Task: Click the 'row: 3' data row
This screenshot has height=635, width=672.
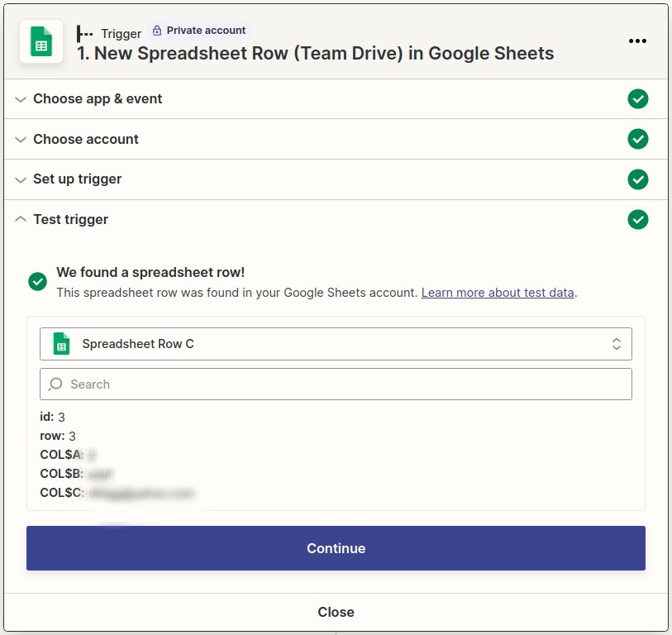Action: pos(58,436)
